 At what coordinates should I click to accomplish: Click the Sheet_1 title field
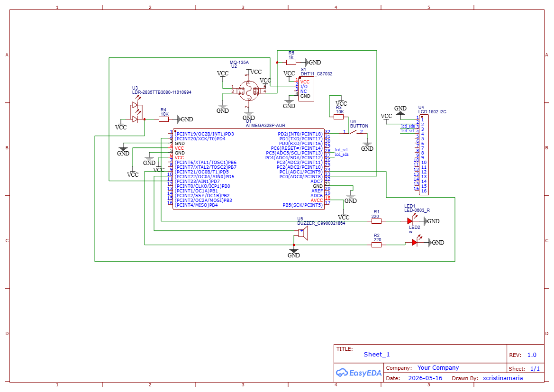point(377,354)
